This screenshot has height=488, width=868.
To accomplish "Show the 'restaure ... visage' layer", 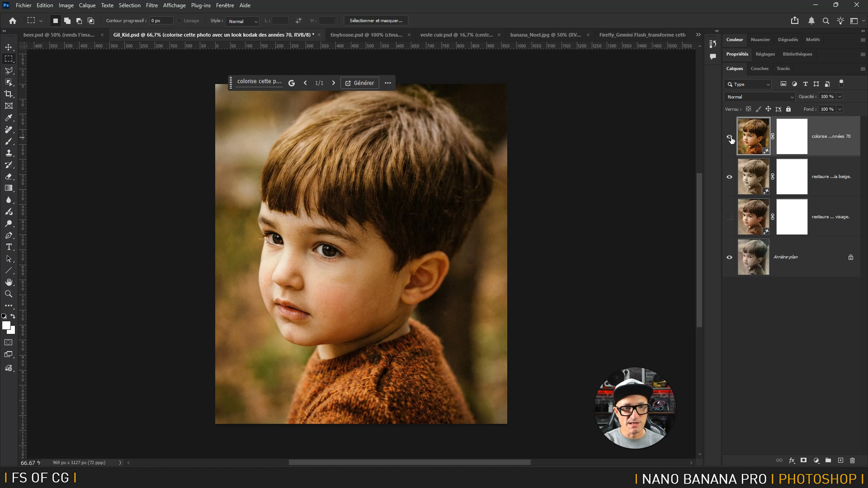I will [x=729, y=217].
